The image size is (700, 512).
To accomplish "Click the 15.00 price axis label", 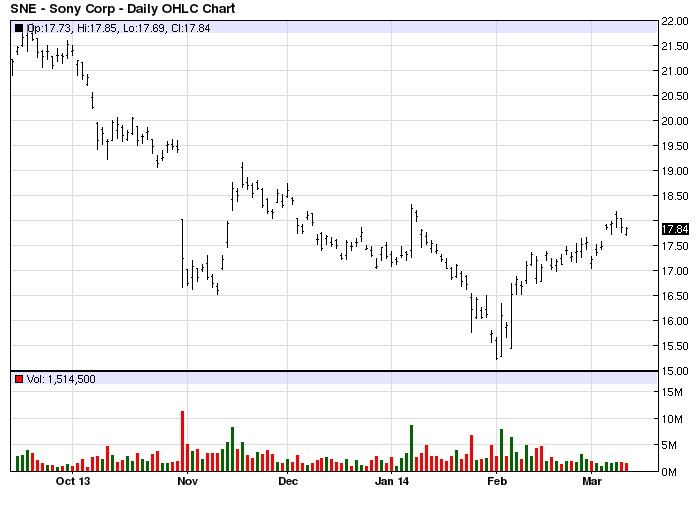I will pyautogui.click(x=675, y=371).
